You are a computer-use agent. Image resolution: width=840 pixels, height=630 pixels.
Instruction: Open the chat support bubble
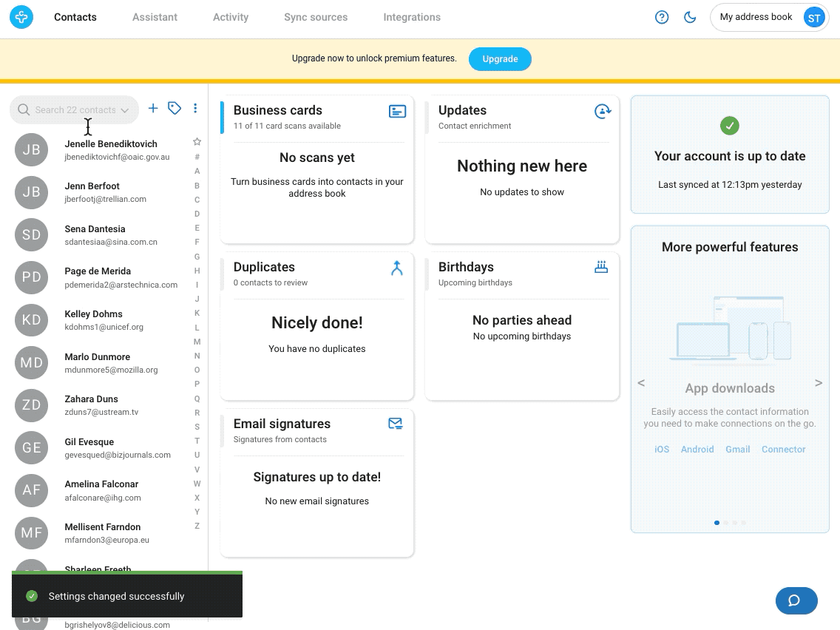796,600
